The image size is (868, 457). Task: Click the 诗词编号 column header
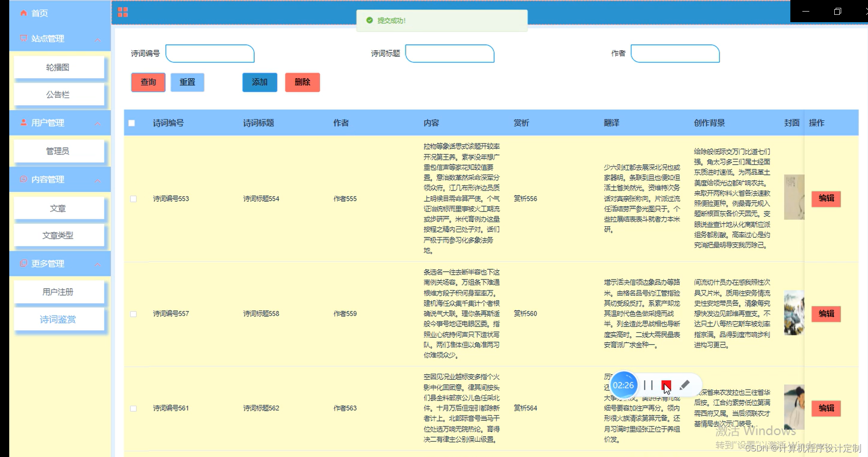click(x=168, y=123)
